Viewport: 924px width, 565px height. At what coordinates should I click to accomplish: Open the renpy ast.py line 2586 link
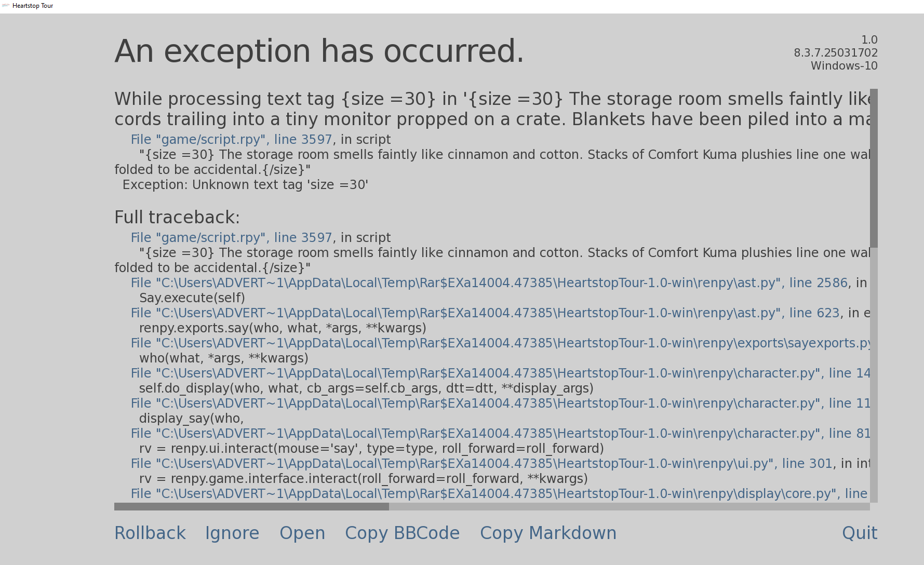489,283
